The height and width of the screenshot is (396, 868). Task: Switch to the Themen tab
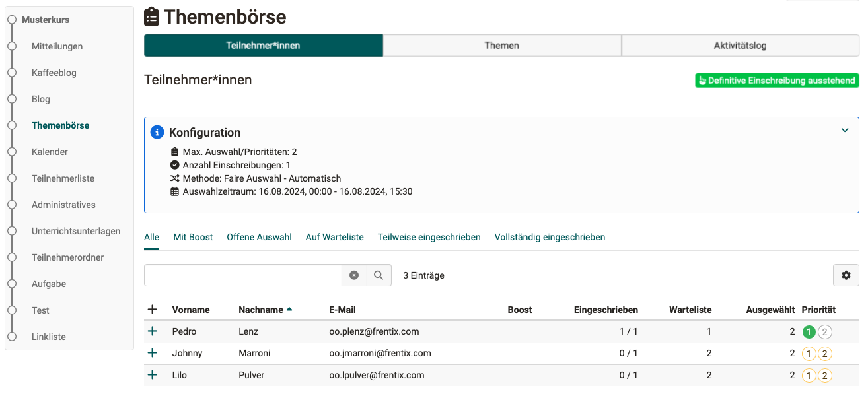click(x=502, y=45)
